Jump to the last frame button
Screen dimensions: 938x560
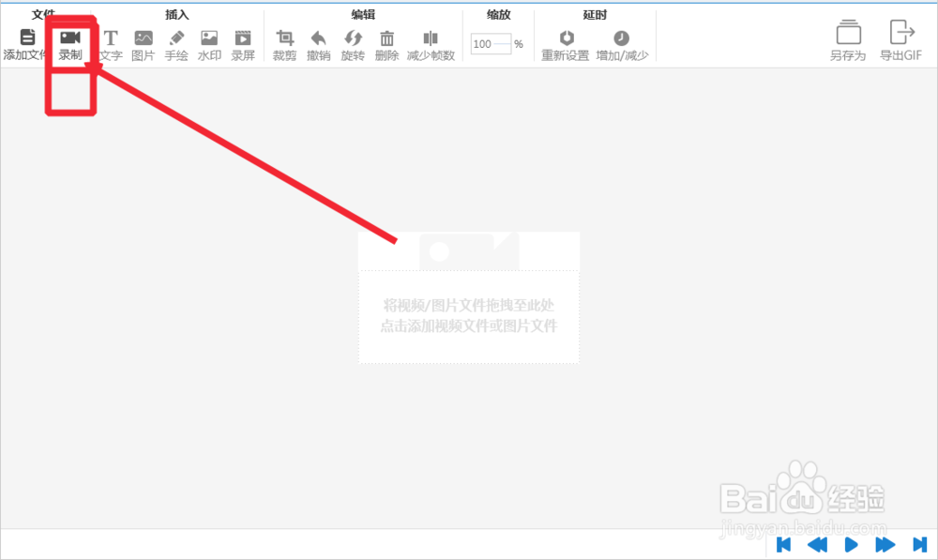tap(917, 545)
